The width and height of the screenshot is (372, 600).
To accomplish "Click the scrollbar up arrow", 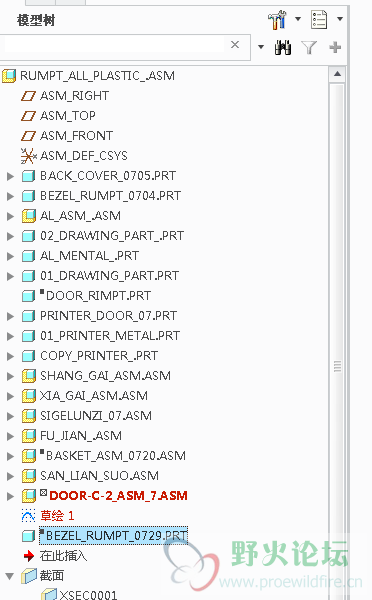I will (x=337, y=74).
